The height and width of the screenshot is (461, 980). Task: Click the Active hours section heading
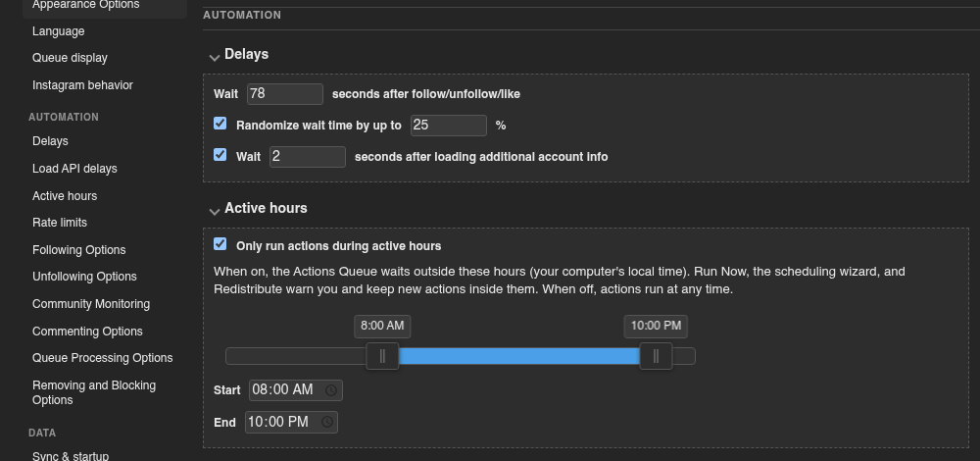coord(266,208)
